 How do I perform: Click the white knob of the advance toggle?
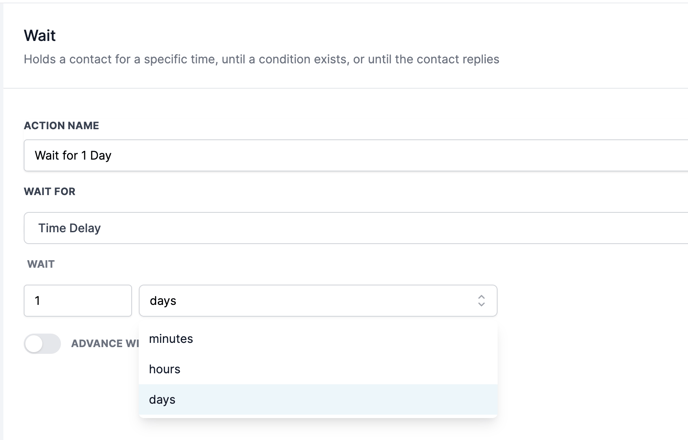coord(35,344)
